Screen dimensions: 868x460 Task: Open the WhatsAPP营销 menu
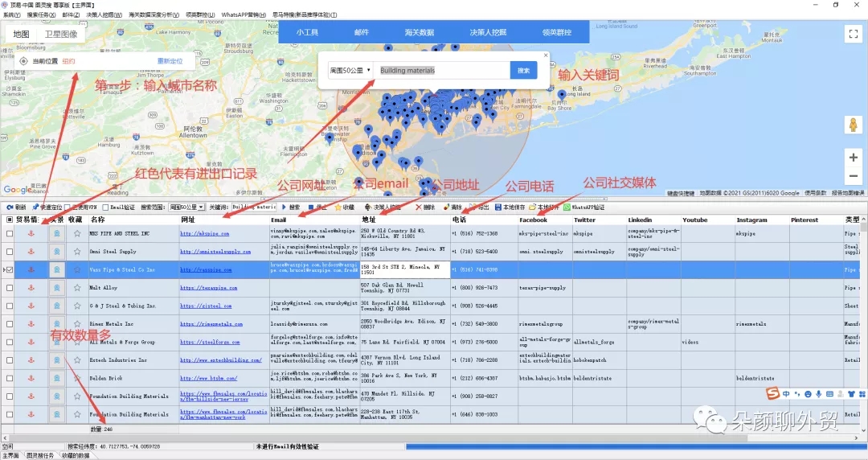[244, 15]
